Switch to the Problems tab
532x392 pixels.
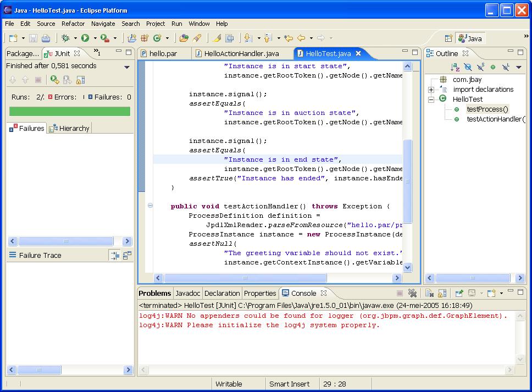click(155, 293)
